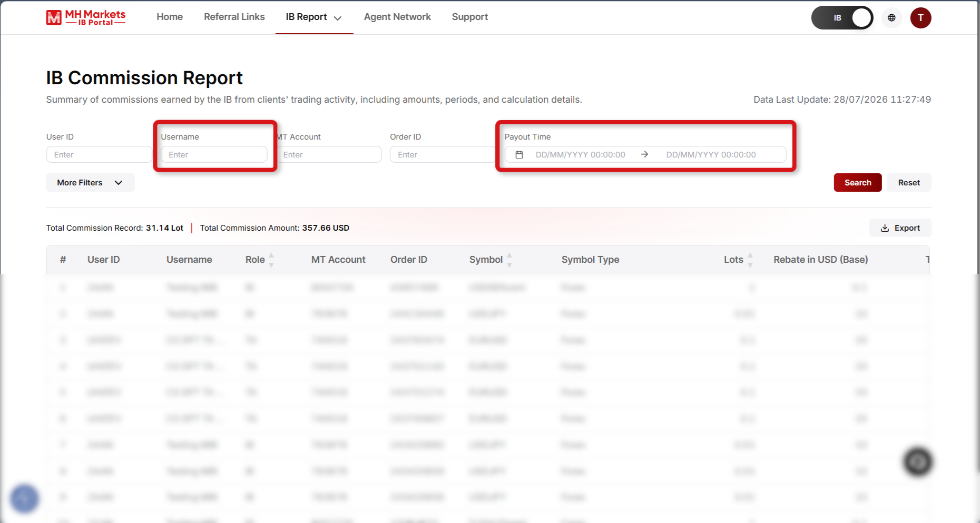Open the blue floating help bubble
Screen dimensions: 980x523
tap(24, 498)
